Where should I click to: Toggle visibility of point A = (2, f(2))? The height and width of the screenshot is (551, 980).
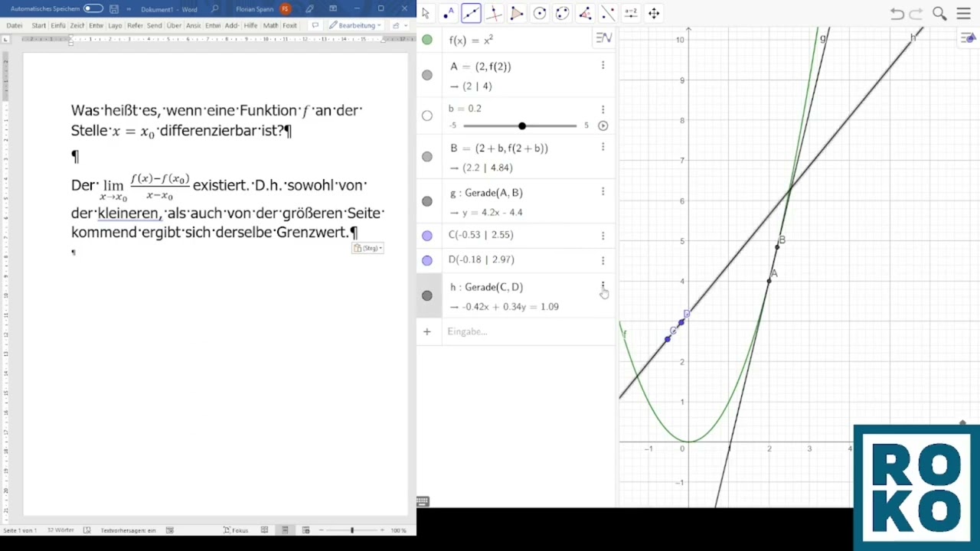(427, 75)
